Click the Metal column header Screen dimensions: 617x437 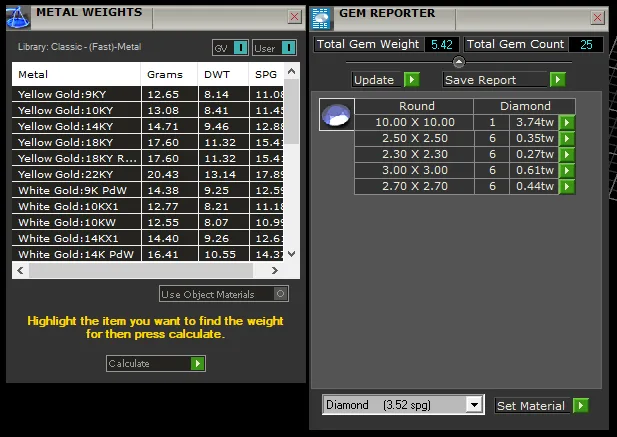pos(76,74)
